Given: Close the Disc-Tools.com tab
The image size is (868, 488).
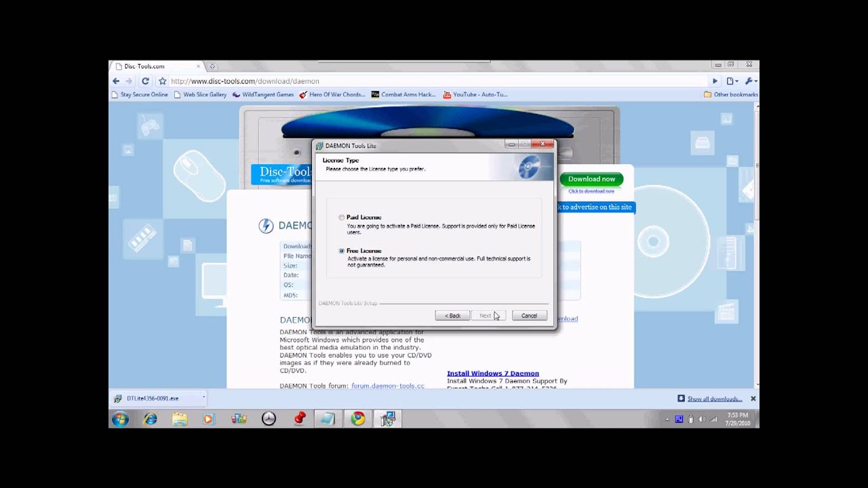Looking at the screenshot, I should (199, 66).
